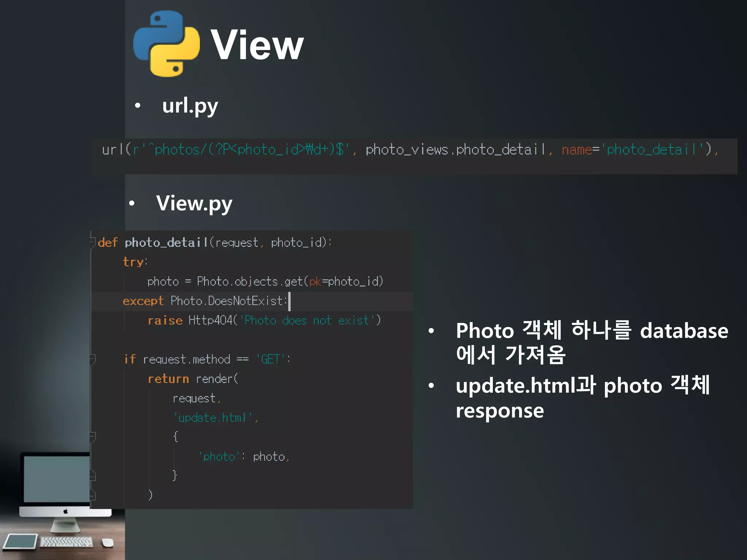The image size is (747, 560).
Task: Toggle the fold marker at render's closing parenthesis
Action: (93, 495)
